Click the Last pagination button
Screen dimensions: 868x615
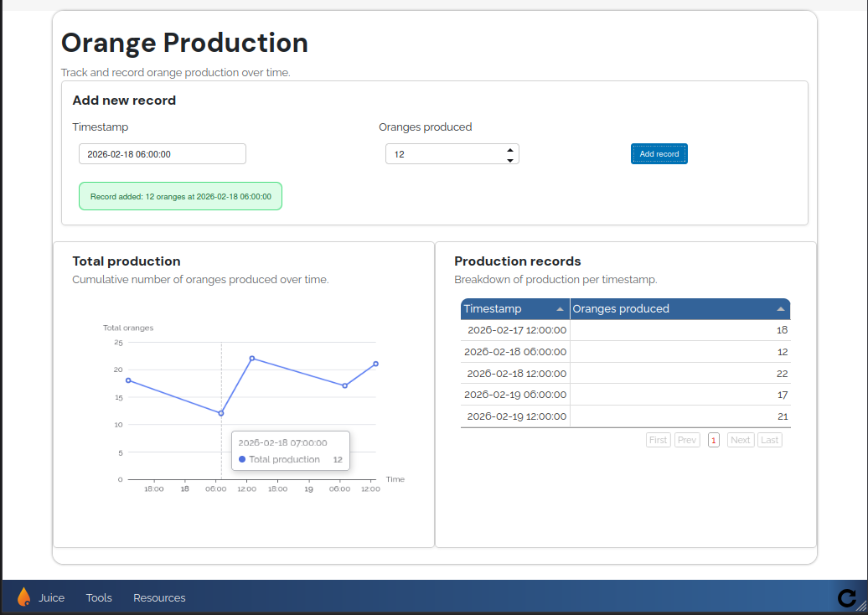[770, 439]
